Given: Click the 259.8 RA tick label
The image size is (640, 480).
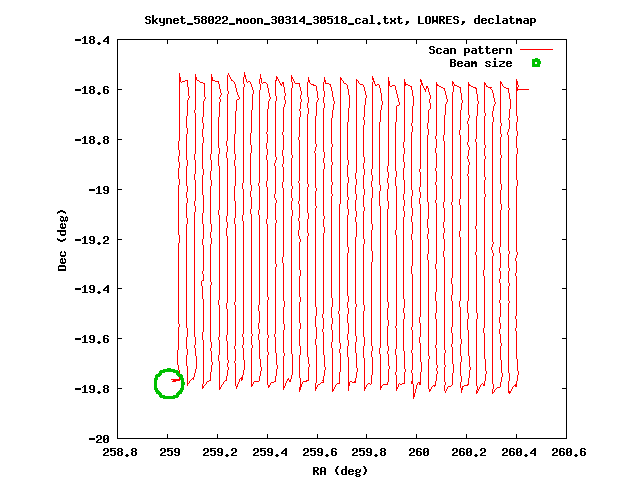Looking at the screenshot, I should tap(369, 452).
